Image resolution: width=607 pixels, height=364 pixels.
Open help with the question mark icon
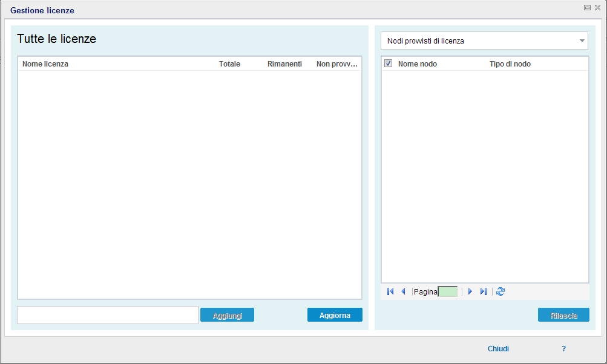point(563,349)
